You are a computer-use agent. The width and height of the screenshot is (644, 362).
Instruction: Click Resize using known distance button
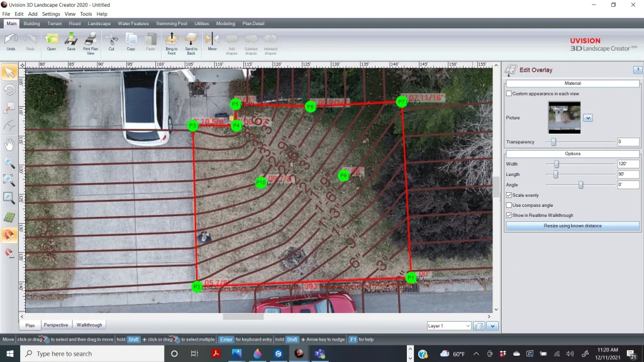pos(572,226)
